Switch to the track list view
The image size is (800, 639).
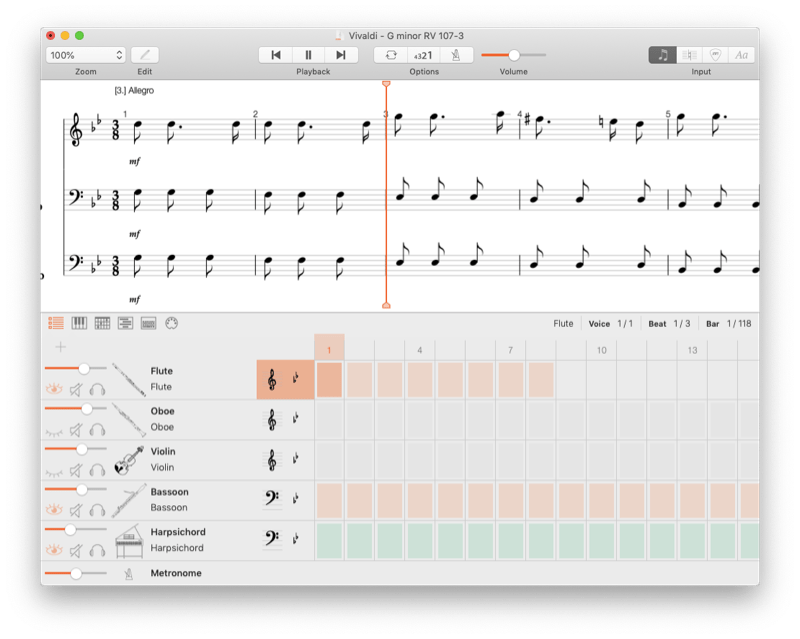point(56,323)
